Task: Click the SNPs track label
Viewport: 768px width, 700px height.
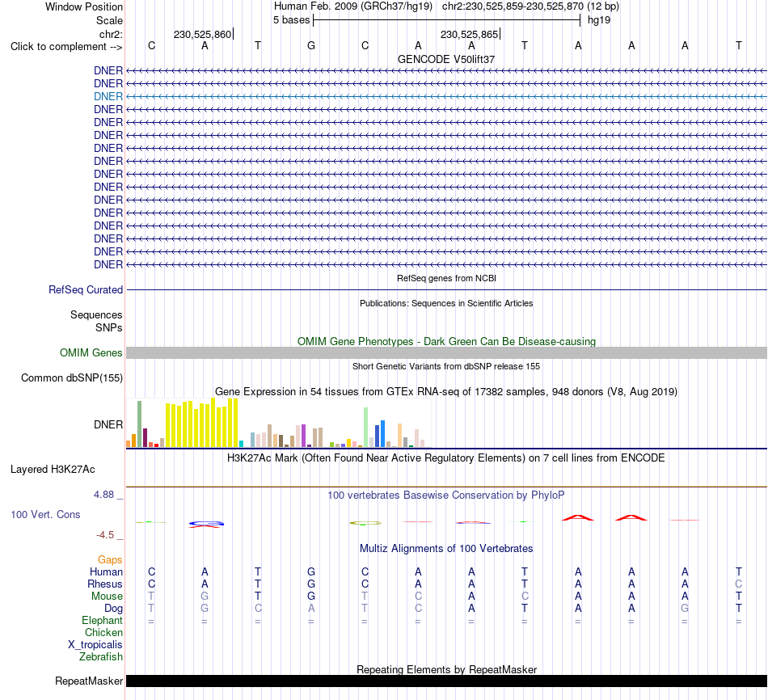Action: click(109, 327)
